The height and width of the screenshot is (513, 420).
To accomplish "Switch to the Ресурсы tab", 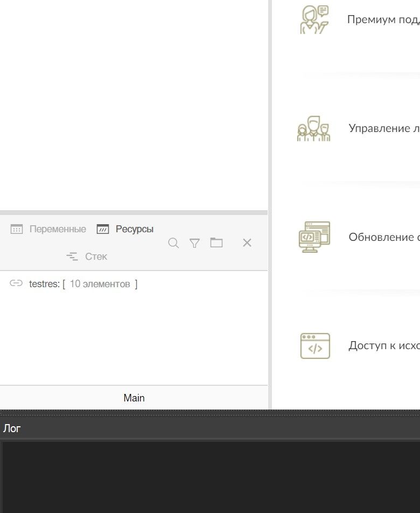I will pos(125,229).
